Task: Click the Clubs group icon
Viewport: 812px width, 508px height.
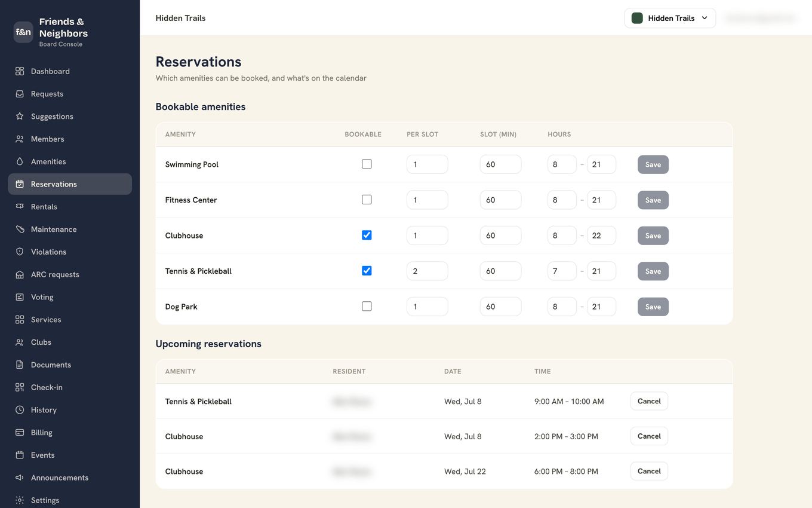Action: click(x=20, y=342)
